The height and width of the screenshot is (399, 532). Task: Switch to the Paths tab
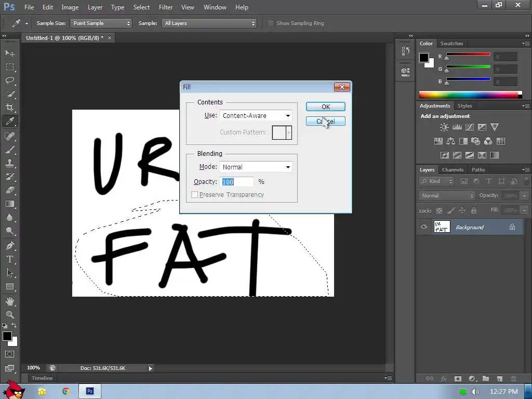[478, 170]
